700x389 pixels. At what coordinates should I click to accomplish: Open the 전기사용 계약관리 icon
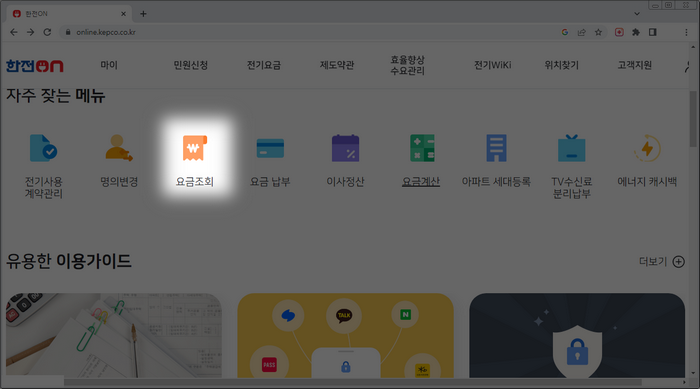click(43, 148)
